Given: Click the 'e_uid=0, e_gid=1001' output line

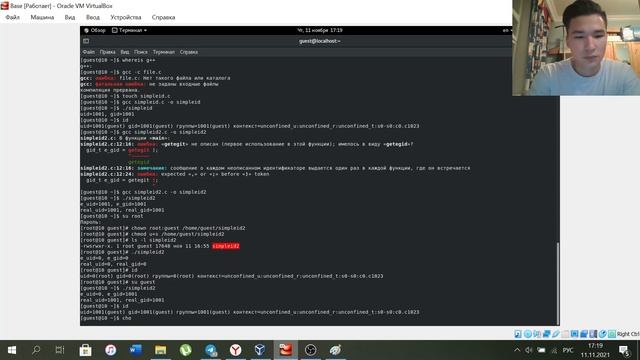Looking at the screenshot, I should [109, 294].
